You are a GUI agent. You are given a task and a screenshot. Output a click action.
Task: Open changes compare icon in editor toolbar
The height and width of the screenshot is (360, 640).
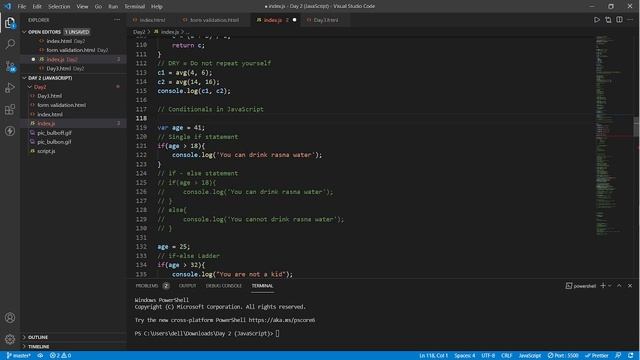pyautogui.click(x=608, y=20)
